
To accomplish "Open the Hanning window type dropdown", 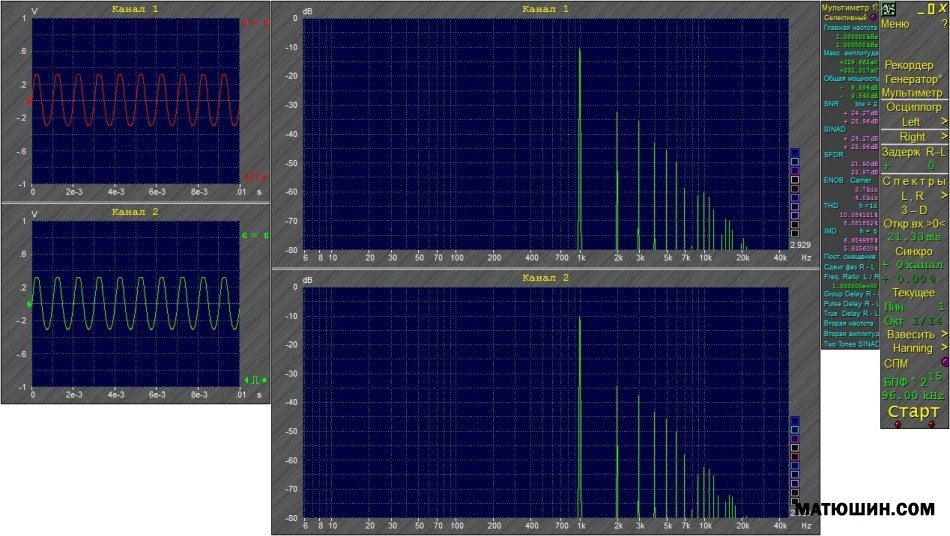I will point(912,348).
